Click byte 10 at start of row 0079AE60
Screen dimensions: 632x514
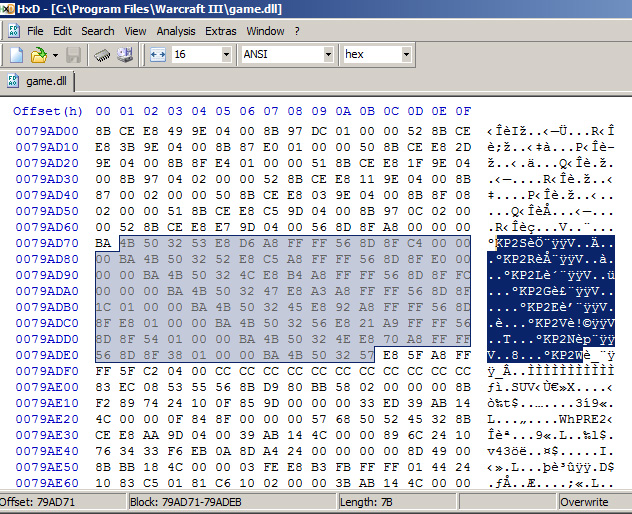(103, 483)
